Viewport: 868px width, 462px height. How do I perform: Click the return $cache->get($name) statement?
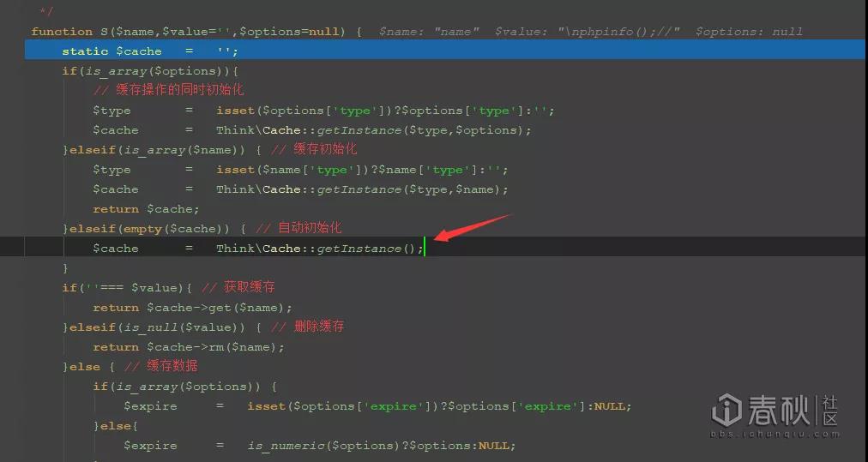tap(192, 308)
